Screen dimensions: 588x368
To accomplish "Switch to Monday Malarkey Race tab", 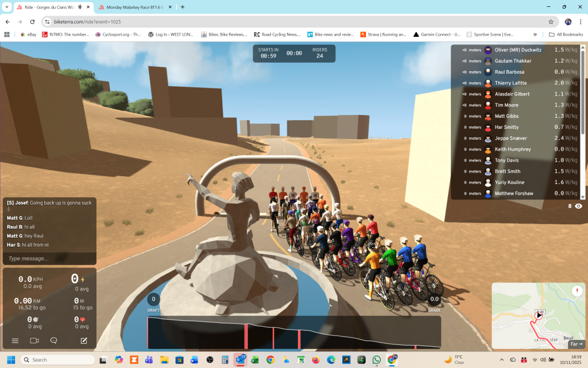I will click(x=132, y=7).
